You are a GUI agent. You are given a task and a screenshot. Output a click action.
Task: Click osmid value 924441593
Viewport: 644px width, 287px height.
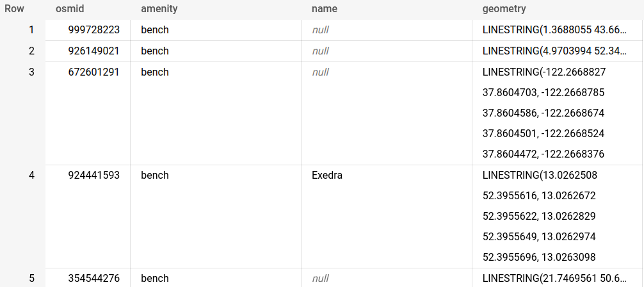tap(93, 176)
